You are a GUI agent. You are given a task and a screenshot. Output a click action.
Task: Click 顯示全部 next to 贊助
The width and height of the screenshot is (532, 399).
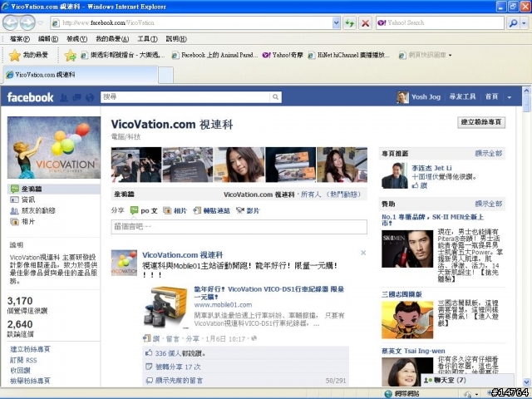click(x=489, y=204)
